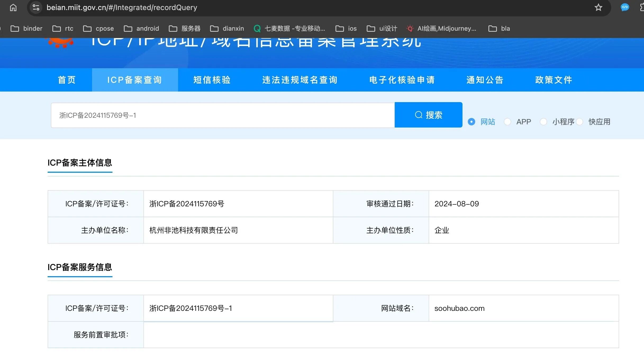The image size is (644, 364).
Task: Choose the 快应用 radio option
Action: point(579,122)
